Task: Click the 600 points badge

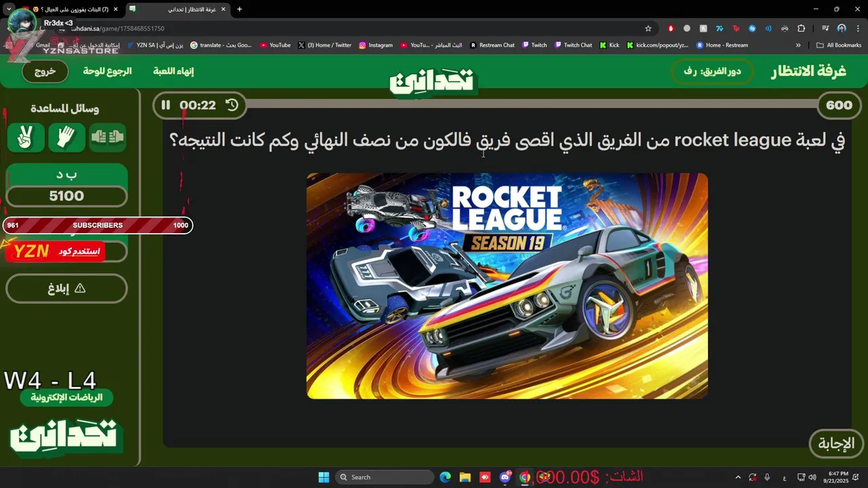Action: [840, 105]
